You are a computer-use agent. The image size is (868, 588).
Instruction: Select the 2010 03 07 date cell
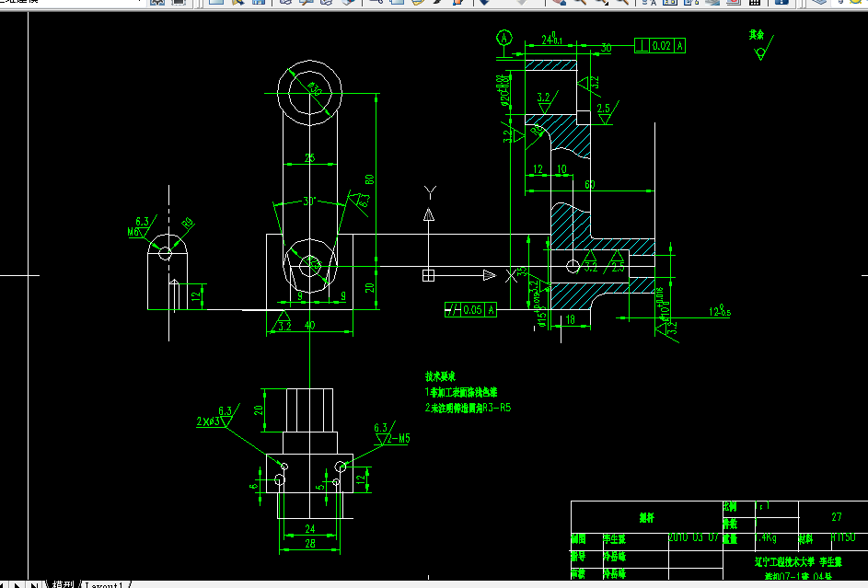pos(694,537)
